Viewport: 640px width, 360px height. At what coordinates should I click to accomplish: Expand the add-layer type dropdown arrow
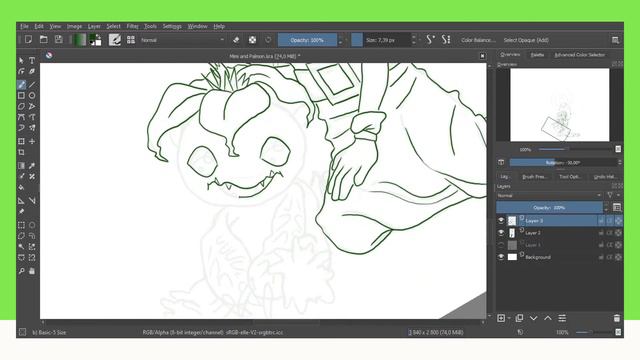pos(509,318)
